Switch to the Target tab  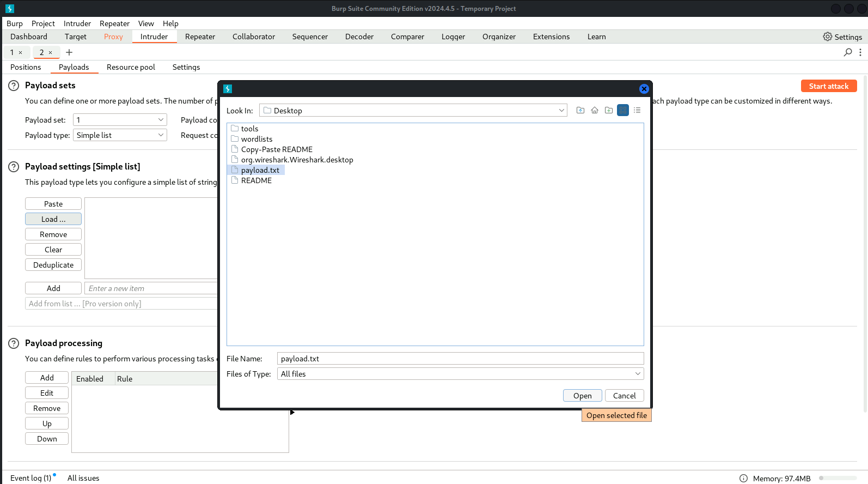pos(76,37)
